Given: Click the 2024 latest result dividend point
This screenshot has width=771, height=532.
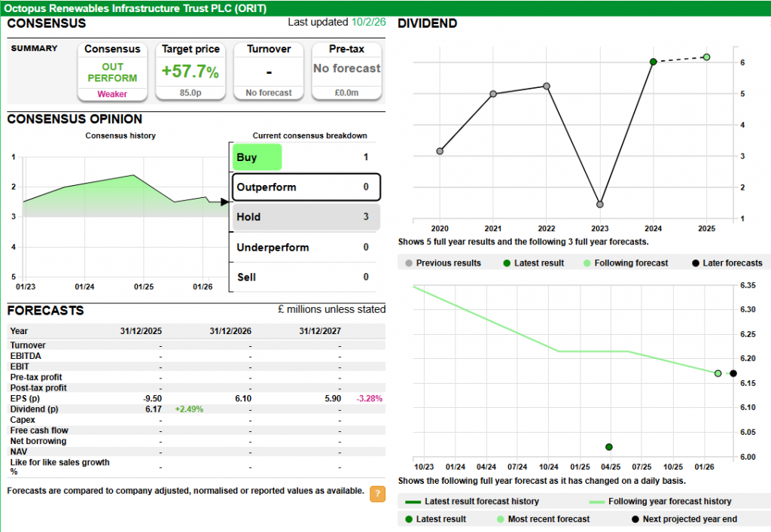Looking at the screenshot, I should (653, 62).
